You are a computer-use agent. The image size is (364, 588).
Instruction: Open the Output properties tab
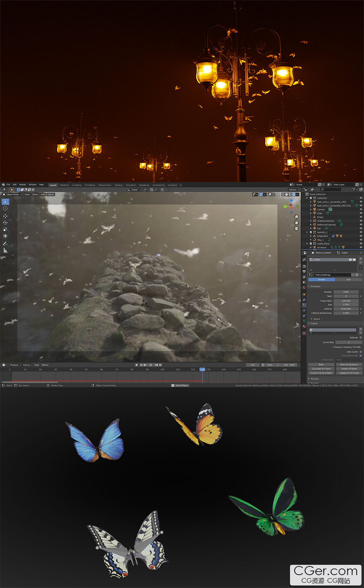coord(304,272)
